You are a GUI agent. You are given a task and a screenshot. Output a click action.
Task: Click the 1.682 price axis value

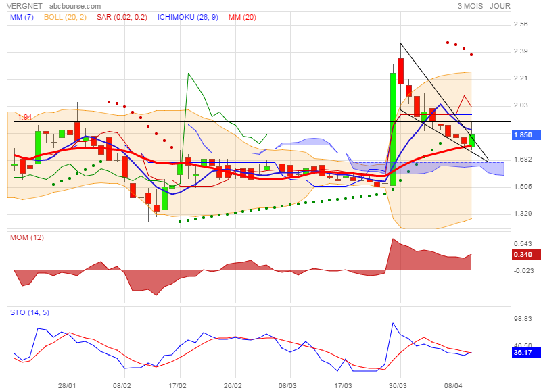[523, 160]
